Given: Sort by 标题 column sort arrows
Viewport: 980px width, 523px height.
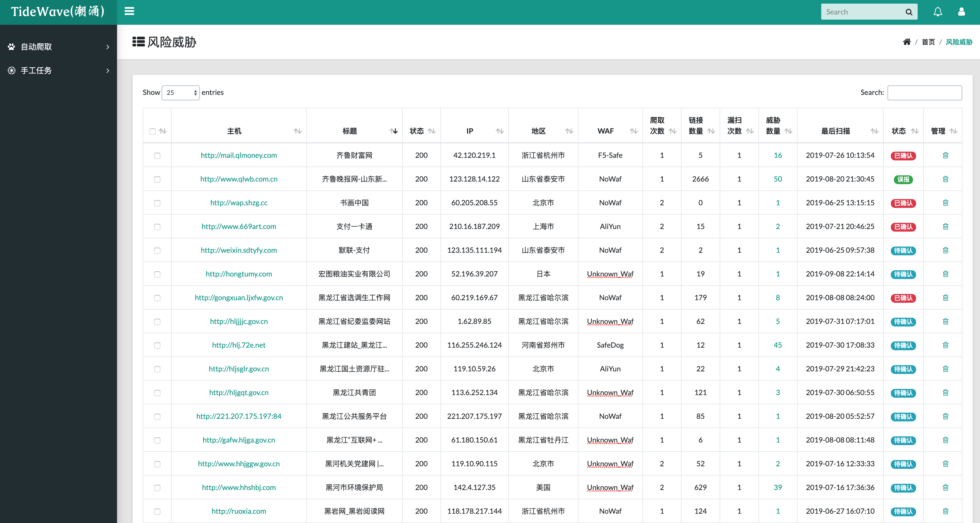Looking at the screenshot, I should [x=393, y=131].
